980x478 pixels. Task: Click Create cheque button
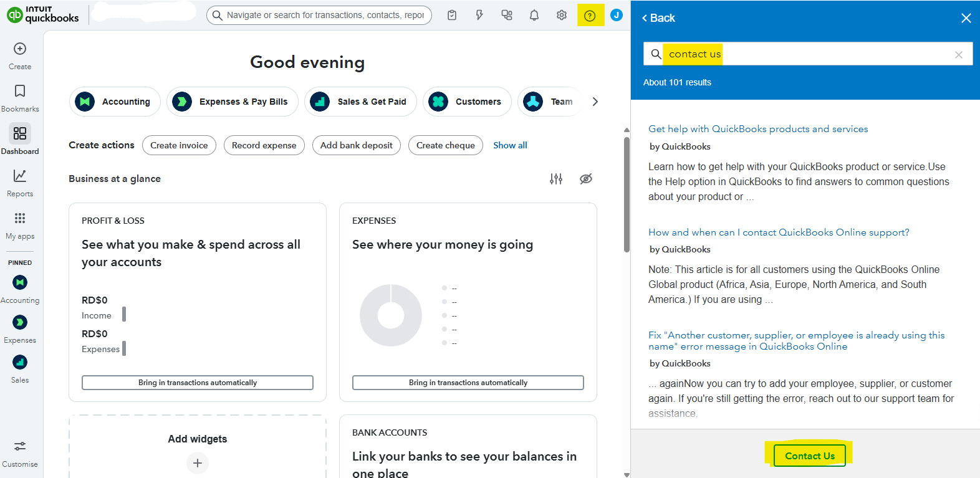click(446, 145)
